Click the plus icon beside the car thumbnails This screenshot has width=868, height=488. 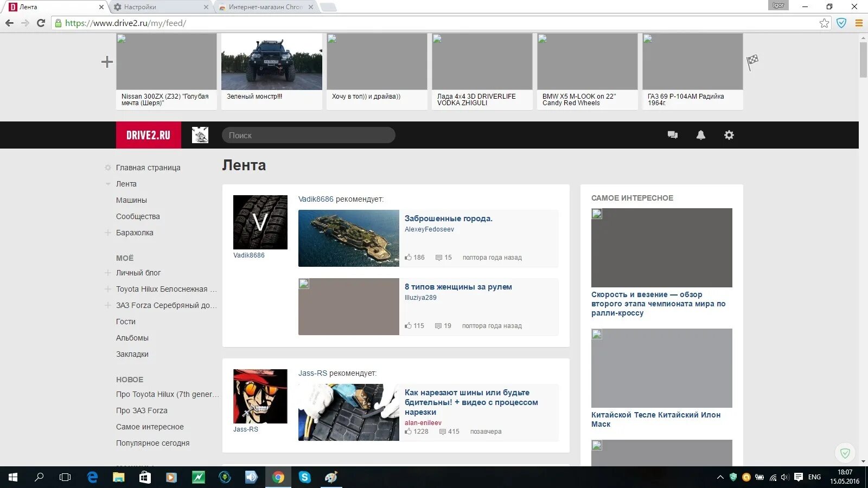tap(107, 62)
